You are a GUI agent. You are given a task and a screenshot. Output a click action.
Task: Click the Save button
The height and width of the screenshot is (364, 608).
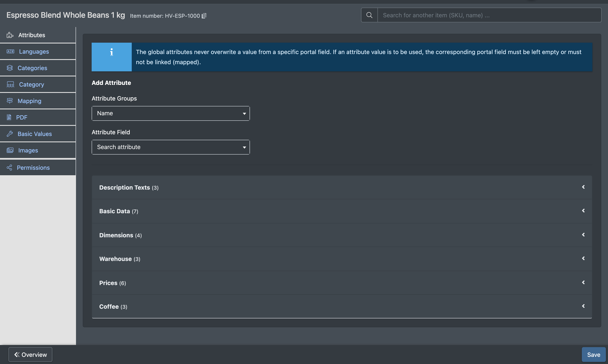pos(593,355)
